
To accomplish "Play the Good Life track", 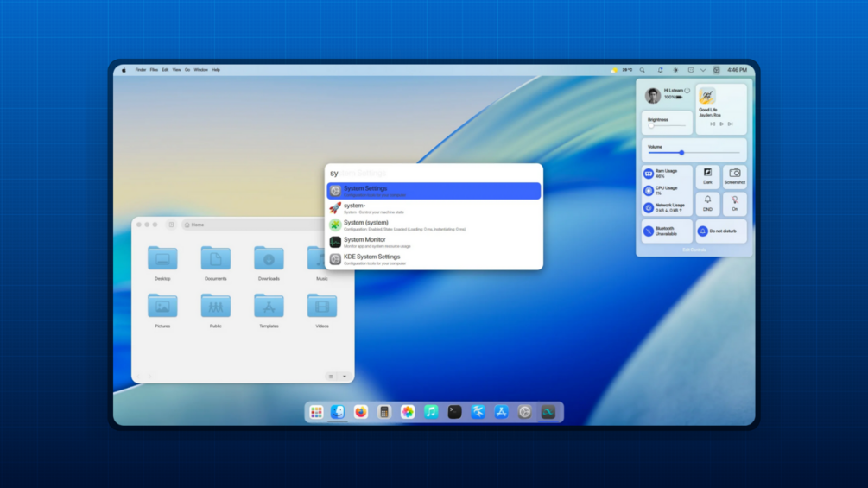I will [x=721, y=124].
